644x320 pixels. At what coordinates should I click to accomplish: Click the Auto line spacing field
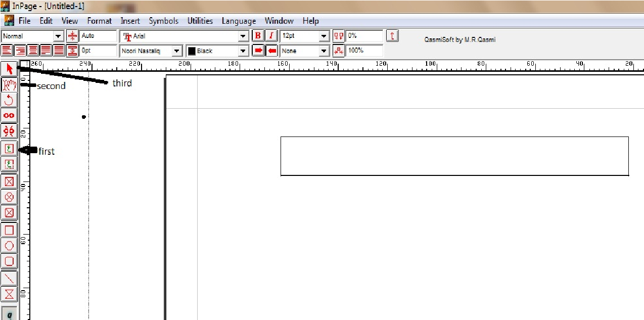tap(98, 36)
